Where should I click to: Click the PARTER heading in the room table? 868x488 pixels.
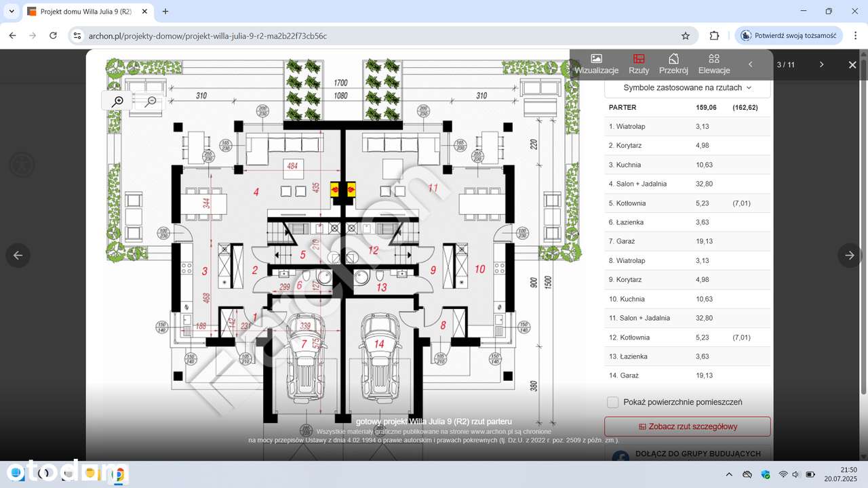tap(623, 107)
